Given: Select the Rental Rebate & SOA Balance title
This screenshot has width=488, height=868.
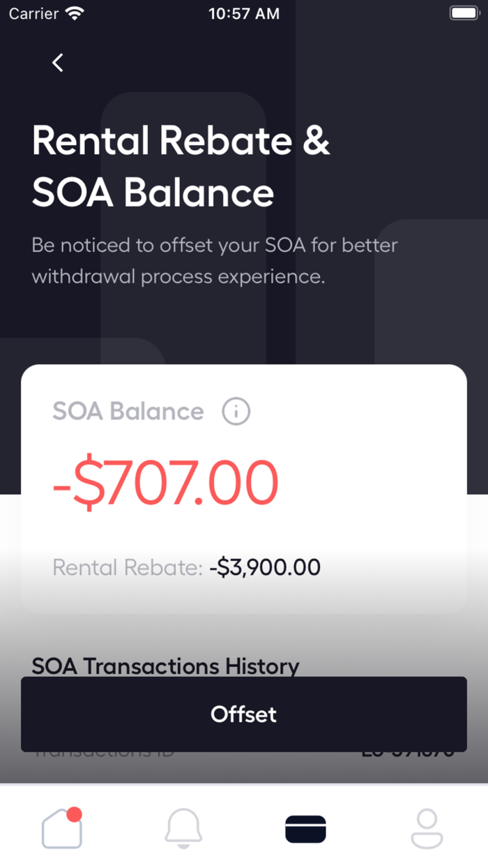Looking at the screenshot, I should (181, 166).
